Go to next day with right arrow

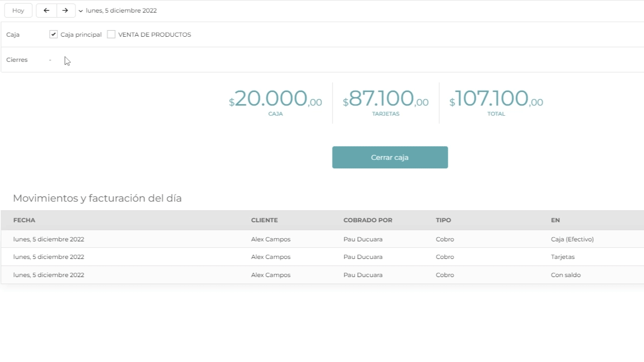coord(65,11)
